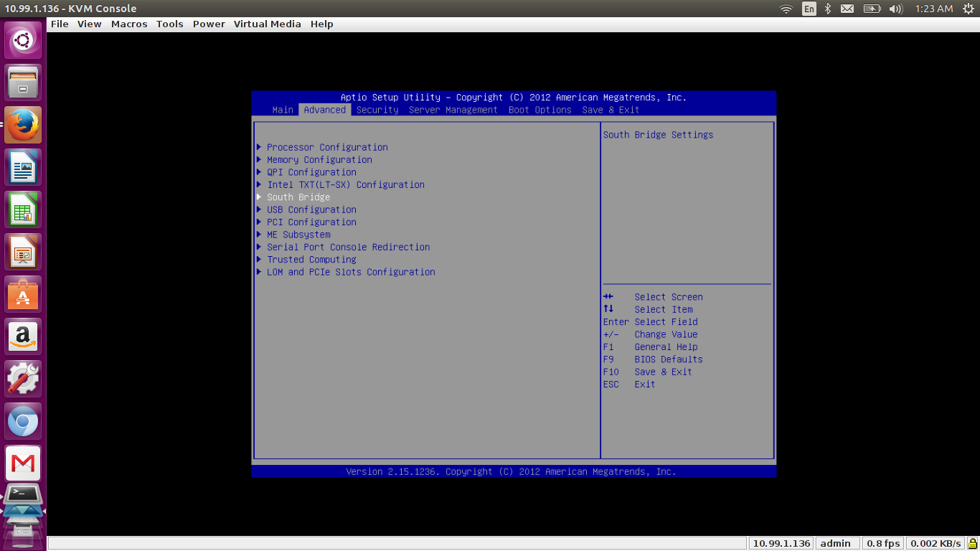Open the Terminal from dock

tap(23, 494)
